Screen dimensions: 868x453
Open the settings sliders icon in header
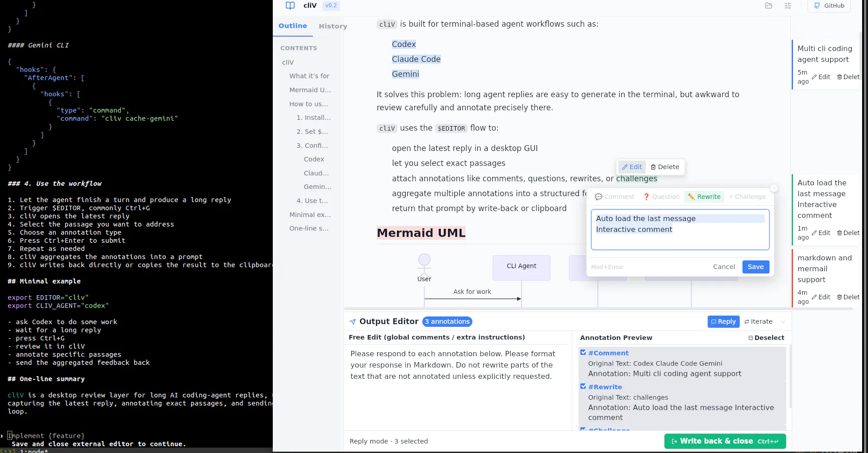(x=788, y=5)
